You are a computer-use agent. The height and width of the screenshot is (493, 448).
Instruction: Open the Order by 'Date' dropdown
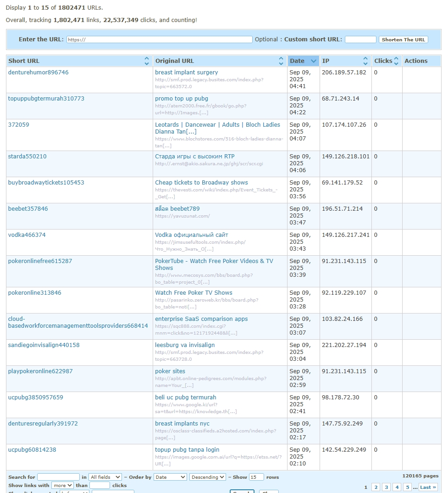[170, 477]
